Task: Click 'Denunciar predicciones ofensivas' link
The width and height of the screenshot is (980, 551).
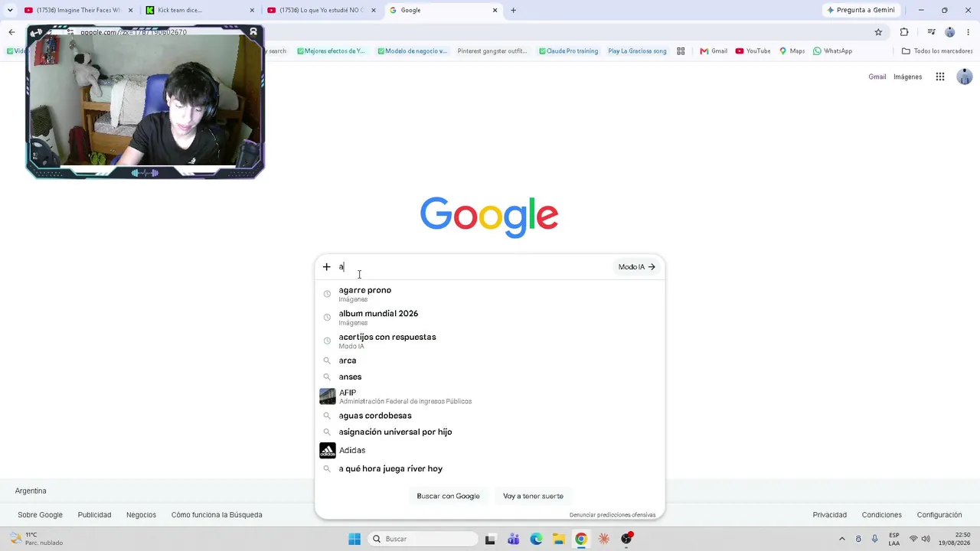Action: pyautogui.click(x=612, y=515)
